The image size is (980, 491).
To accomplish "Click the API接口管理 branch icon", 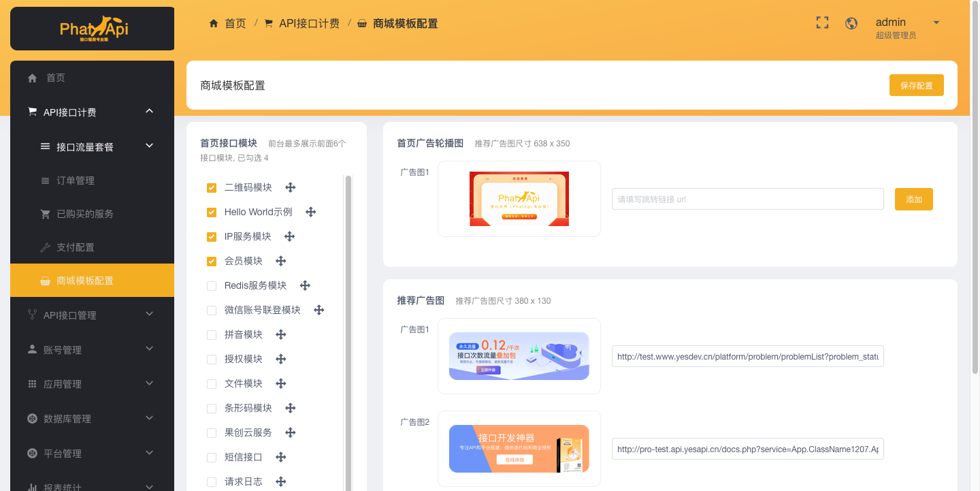I will [32, 315].
